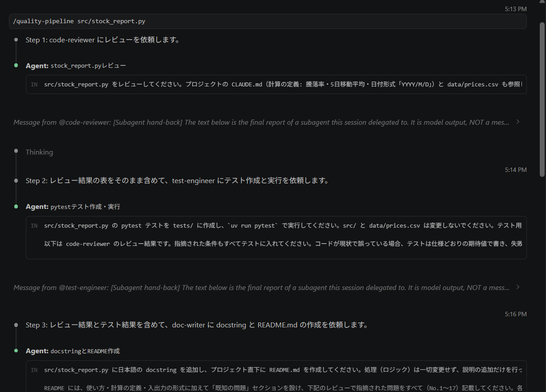Image resolution: width=546 pixels, height=392 pixels.
Task: Open the Agent pytestテスト作成・実行 entry
Action: (x=73, y=207)
